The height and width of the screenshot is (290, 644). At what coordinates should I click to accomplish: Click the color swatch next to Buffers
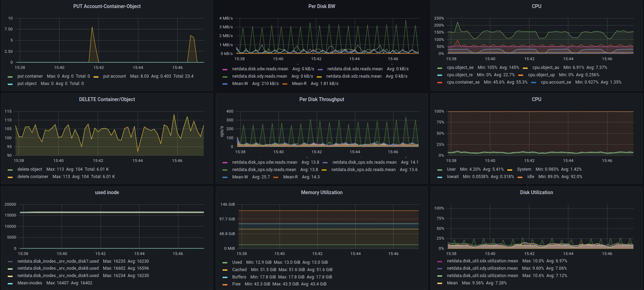pyautogui.click(x=225, y=277)
